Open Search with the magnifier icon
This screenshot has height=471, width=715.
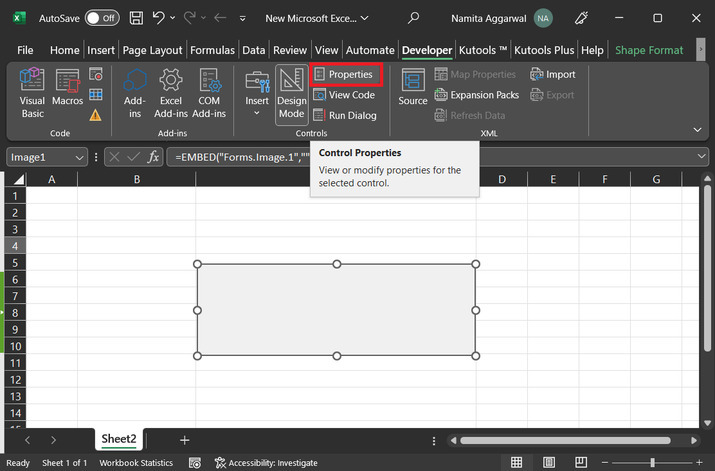pyautogui.click(x=414, y=18)
